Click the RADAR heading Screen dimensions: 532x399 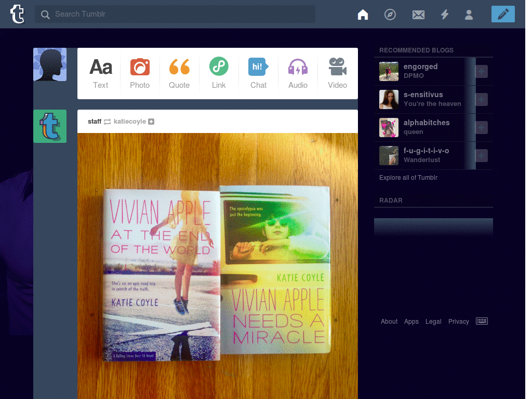point(391,201)
